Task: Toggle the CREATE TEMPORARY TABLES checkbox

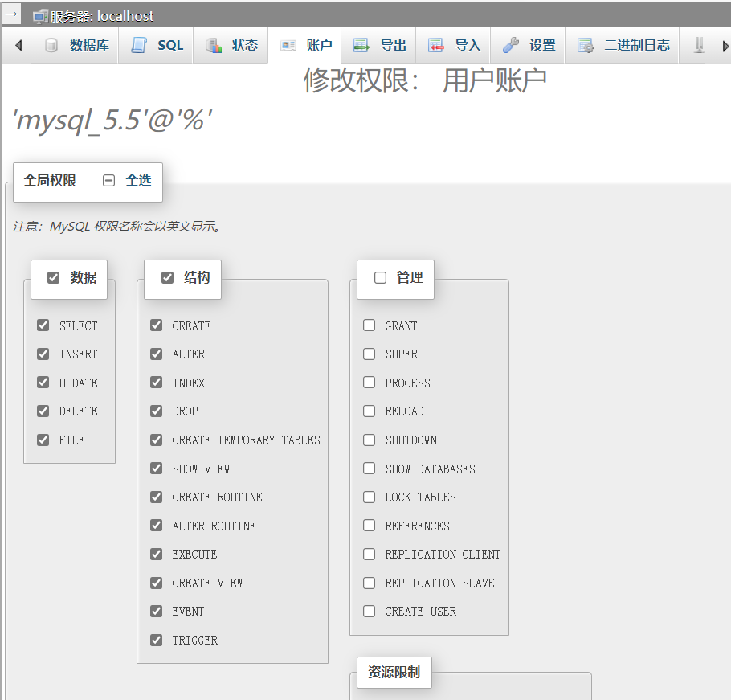Action: point(157,440)
